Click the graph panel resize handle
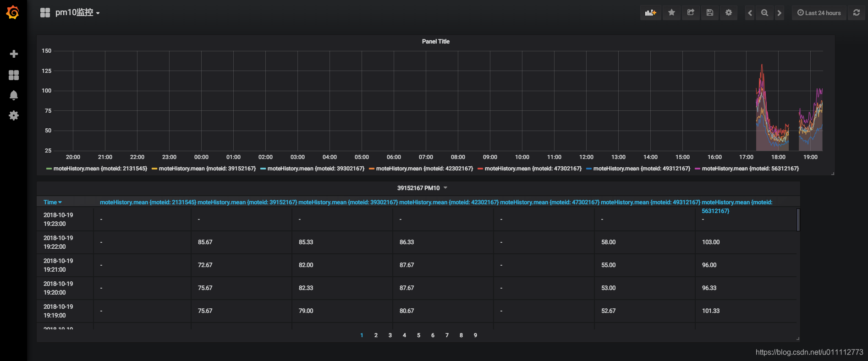This screenshot has width=868, height=361. [x=832, y=173]
